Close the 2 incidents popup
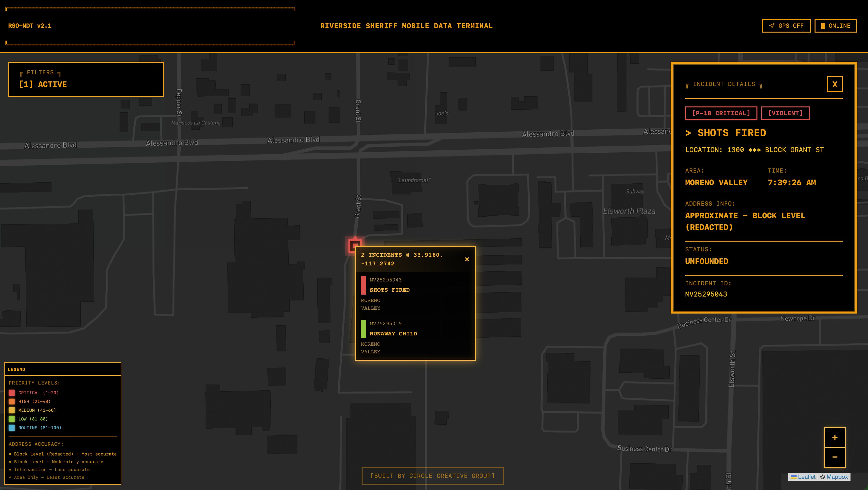Screen dimensions: 868x490 [x=467, y=259]
